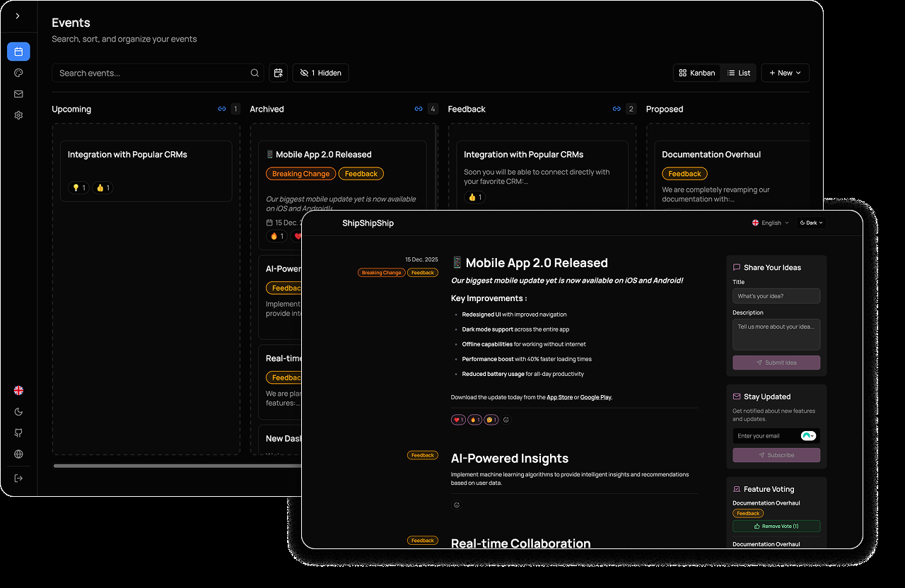
Task: Open the settings gear in the sidebar
Action: [18, 115]
